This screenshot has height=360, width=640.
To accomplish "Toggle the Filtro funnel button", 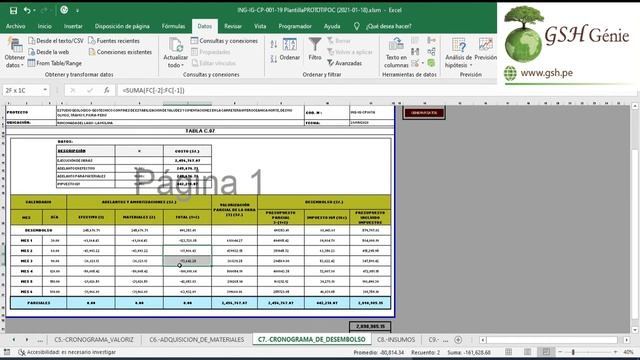I will click(x=315, y=49).
